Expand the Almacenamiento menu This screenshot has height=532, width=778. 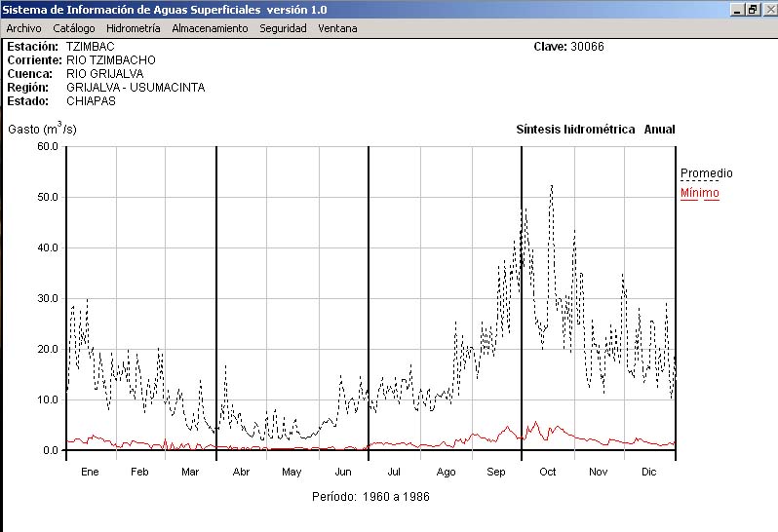tap(210, 28)
